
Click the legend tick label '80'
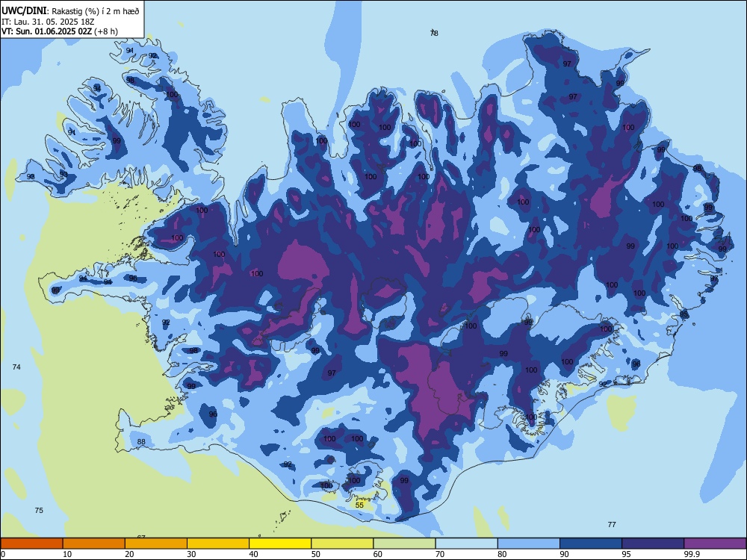click(x=502, y=554)
